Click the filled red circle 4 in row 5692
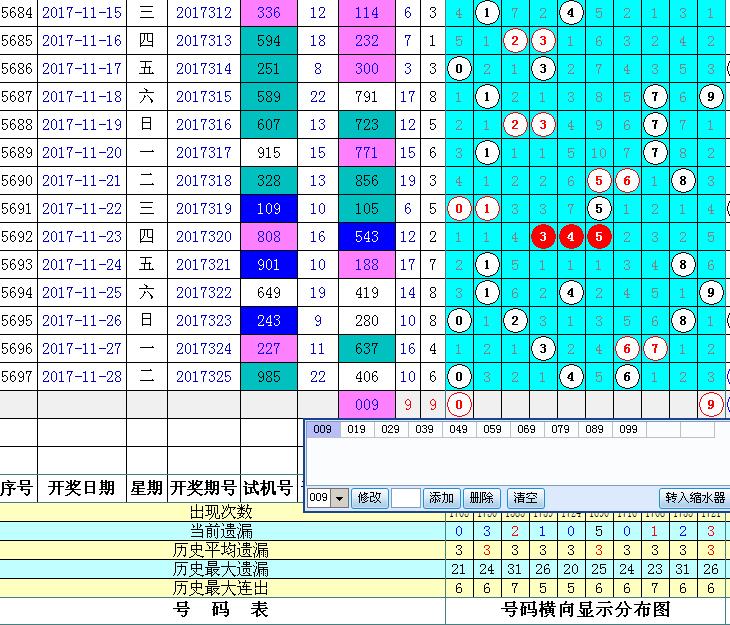 click(x=570, y=237)
